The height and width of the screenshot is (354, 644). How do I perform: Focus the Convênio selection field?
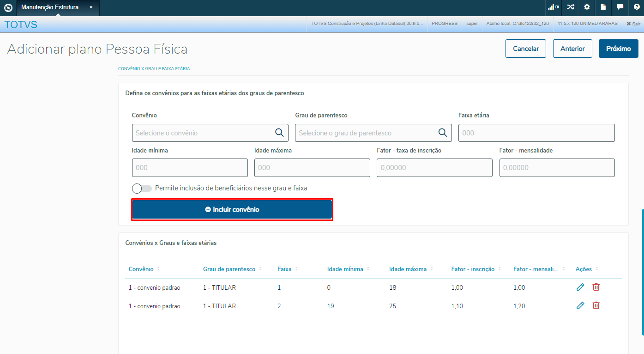pyautogui.click(x=210, y=133)
